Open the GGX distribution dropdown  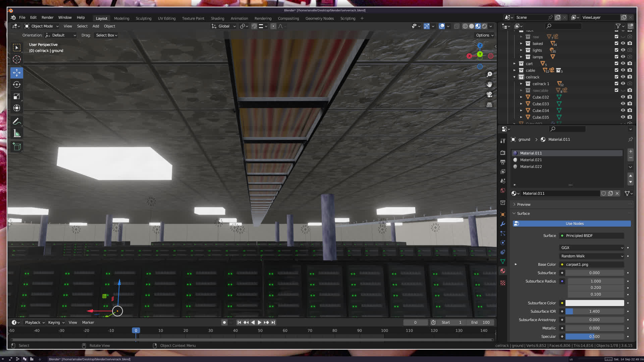[x=592, y=248]
